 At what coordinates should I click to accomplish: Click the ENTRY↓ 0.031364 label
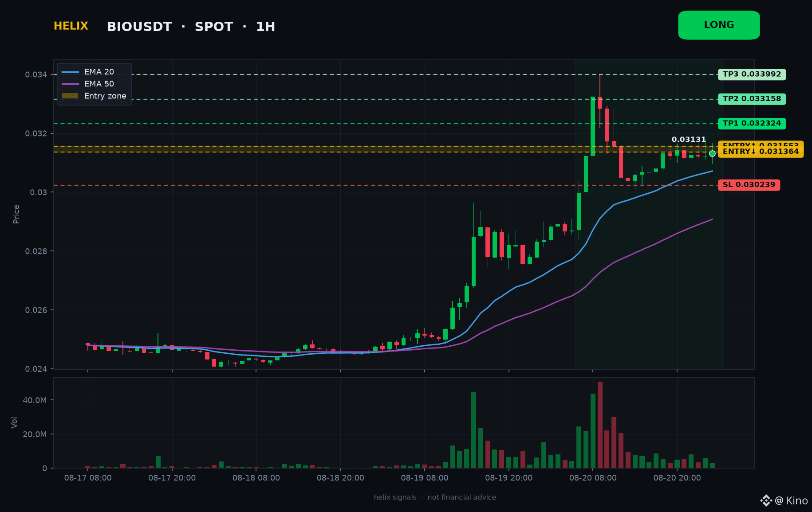click(x=761, y=152)
